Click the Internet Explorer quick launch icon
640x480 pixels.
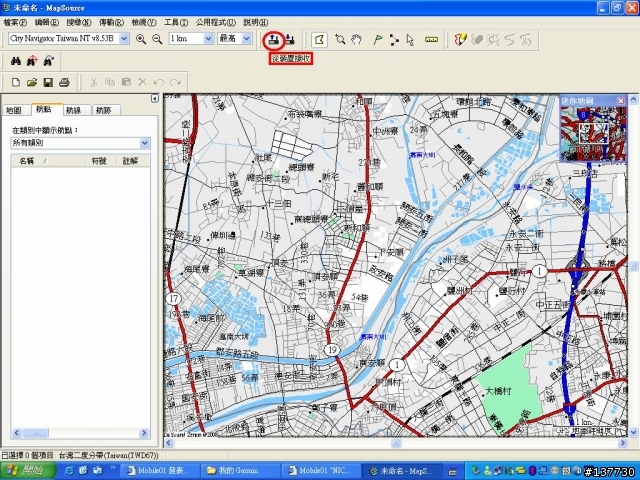click(x=69, y=471)
